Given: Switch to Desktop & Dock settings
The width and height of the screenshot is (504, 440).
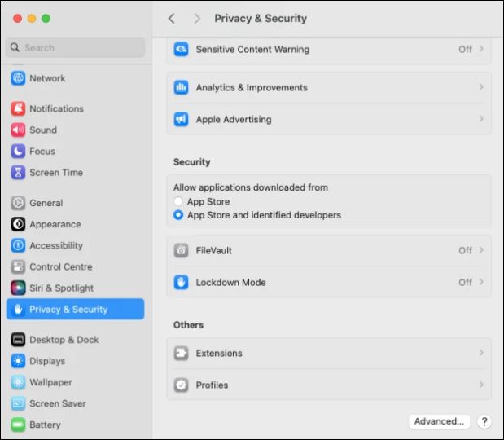Looking at the screenshot, I should click(64, 341).
